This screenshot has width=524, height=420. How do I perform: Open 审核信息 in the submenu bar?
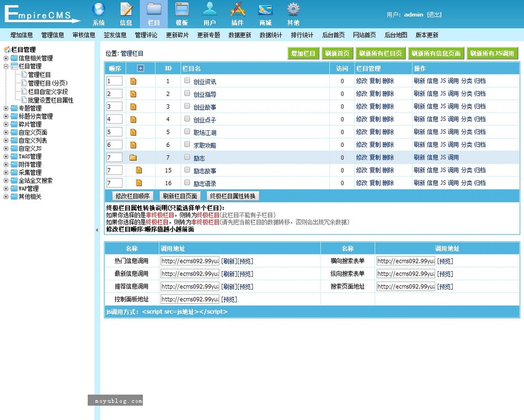pyautogui.click(x=84, y=35)
